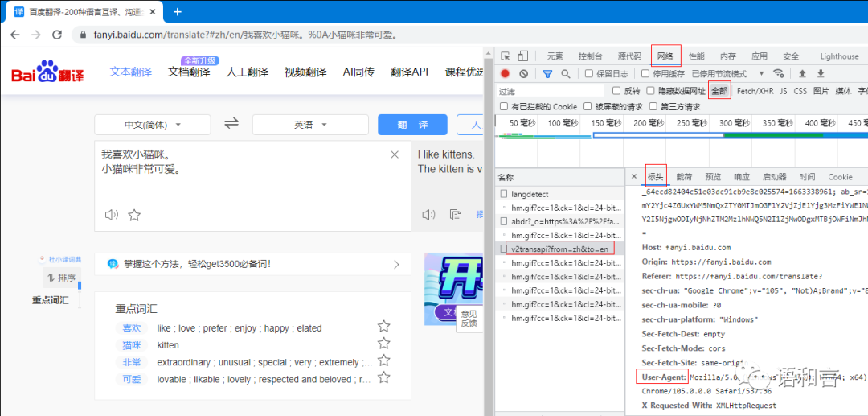Swap source and target languages
The width and height of the screenshot is (868, 416).
tap(231, 125)
